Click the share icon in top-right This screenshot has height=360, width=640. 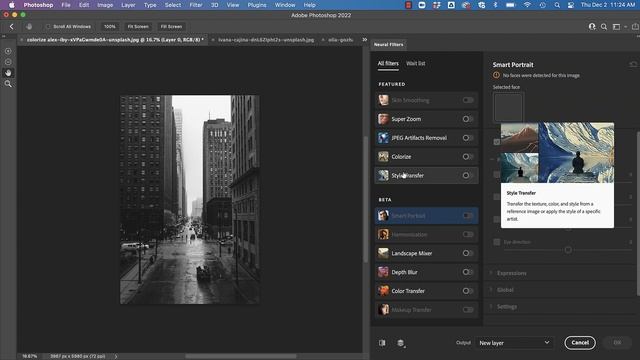point(635,27)
